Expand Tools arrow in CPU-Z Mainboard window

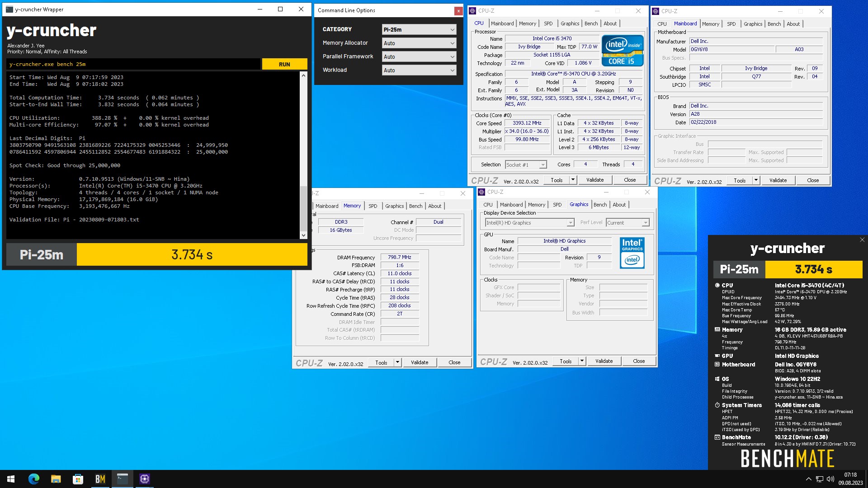(756, 180)
